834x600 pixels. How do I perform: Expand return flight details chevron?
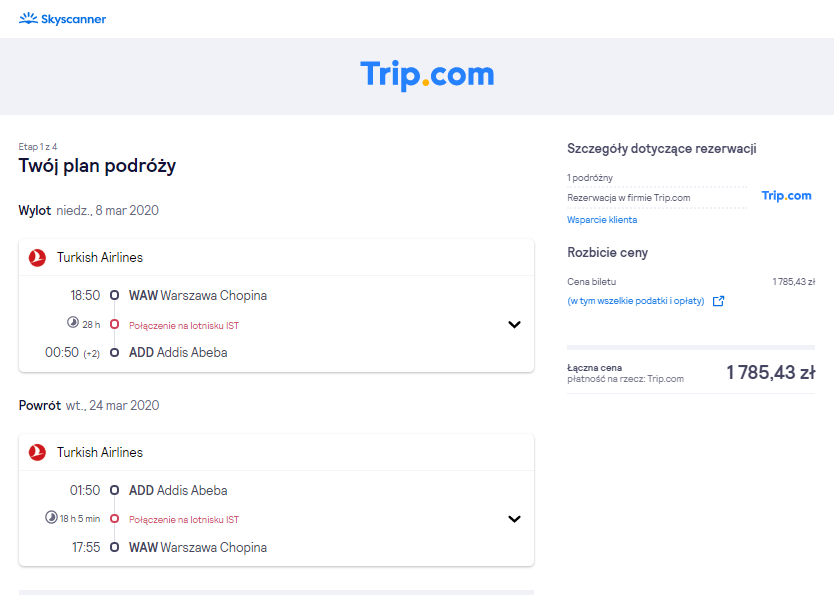(514, 519)
